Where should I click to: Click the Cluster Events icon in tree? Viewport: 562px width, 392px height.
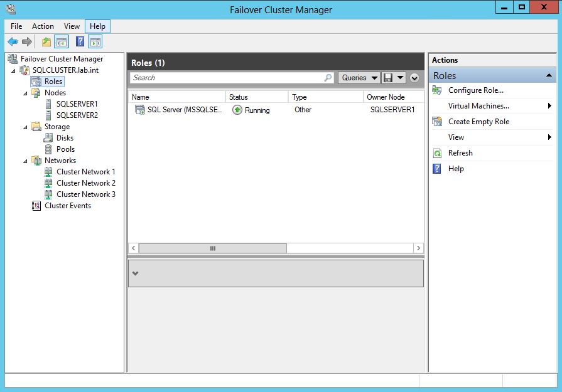click(36, 206)
